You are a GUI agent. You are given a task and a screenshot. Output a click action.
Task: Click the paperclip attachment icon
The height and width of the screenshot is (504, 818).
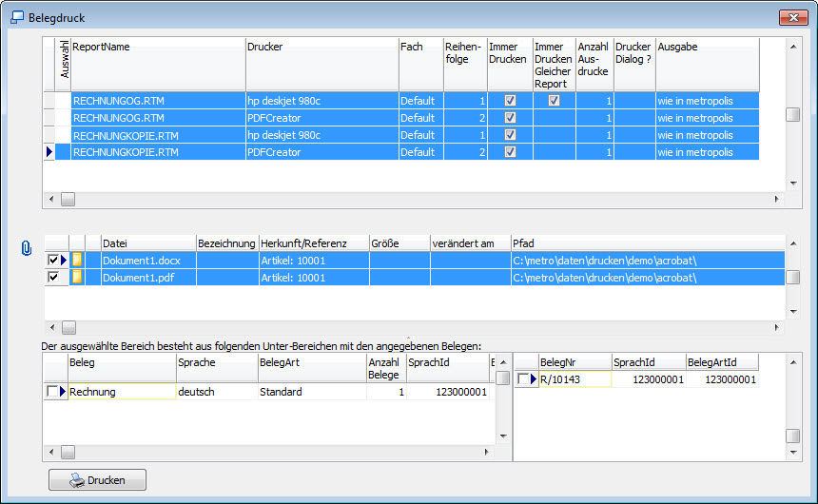coord(26,249)
